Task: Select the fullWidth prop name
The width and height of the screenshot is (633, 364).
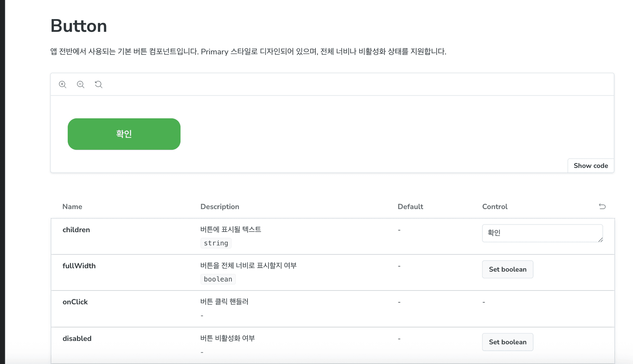Action: 79,266
